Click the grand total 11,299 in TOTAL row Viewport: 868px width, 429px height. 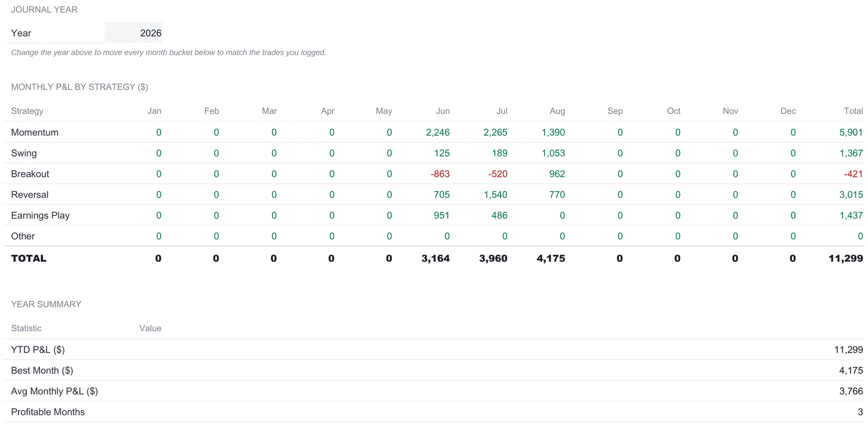pos(845,259)
